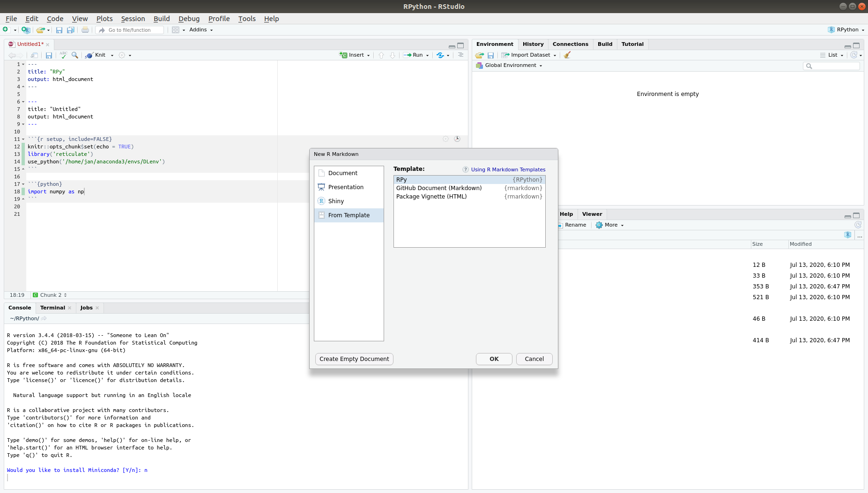Click the spell check icon in editor toolbar

[x=63, y=55]
